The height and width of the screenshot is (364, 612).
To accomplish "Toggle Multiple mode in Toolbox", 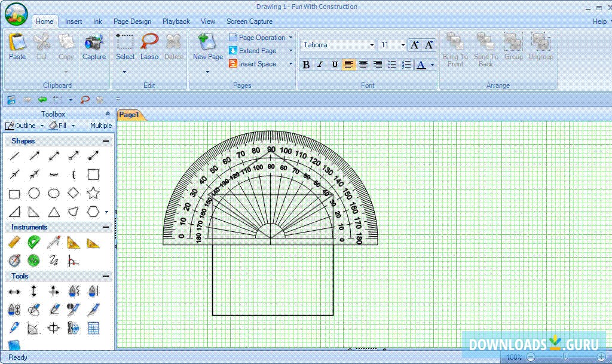I will coord(100,126).
